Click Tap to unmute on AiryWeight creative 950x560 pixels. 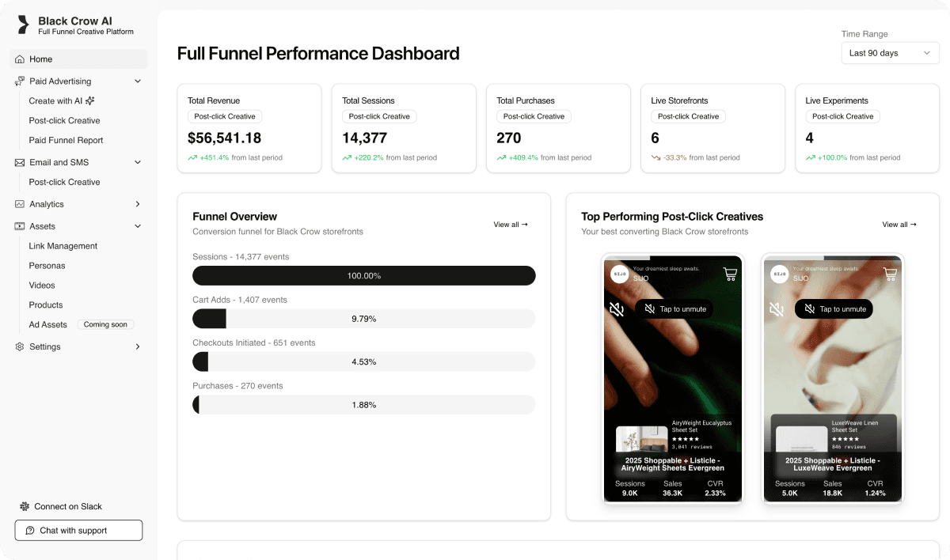pos(674,308)
